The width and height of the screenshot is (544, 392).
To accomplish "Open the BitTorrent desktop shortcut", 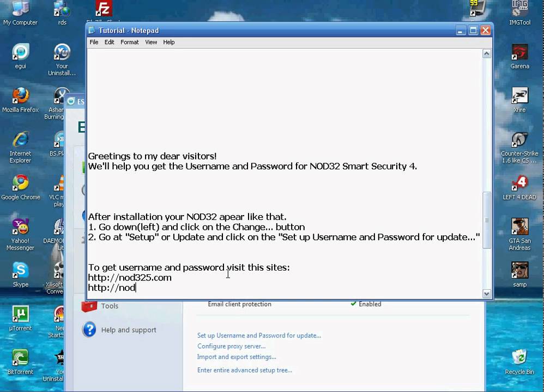I will coord(21,362).
